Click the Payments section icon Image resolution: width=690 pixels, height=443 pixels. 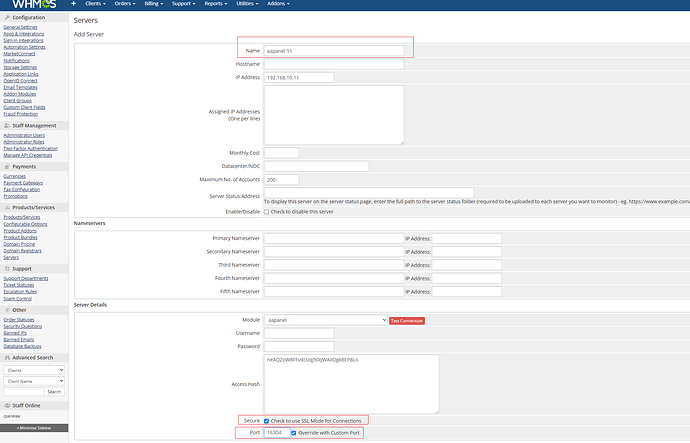point(6,167)
